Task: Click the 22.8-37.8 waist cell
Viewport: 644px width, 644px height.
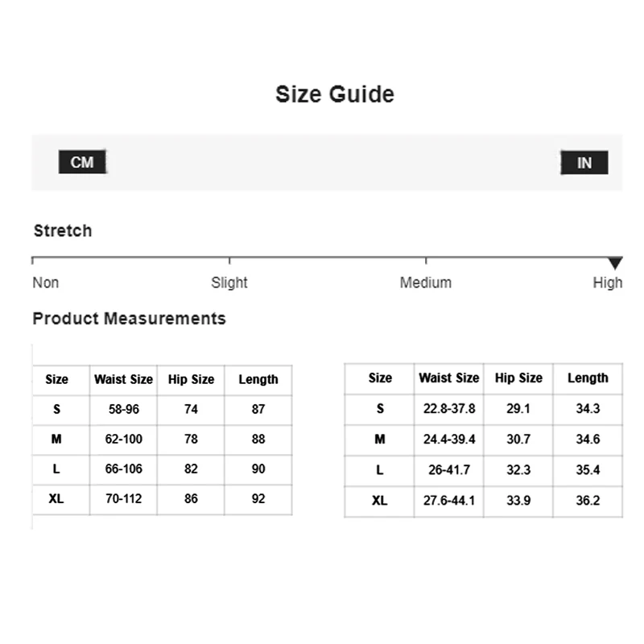Action: click(449, 409)
